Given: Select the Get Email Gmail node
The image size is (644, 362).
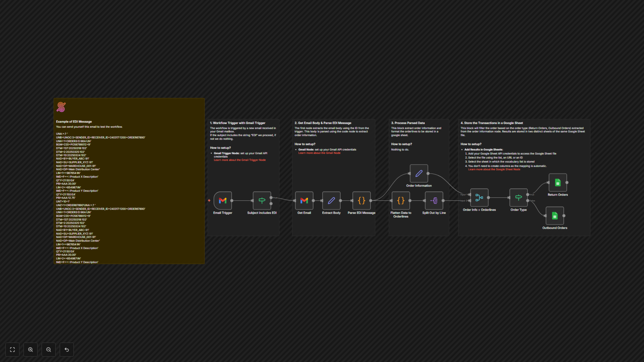Looking at the screenshot, I should click(x=304, y=200).
